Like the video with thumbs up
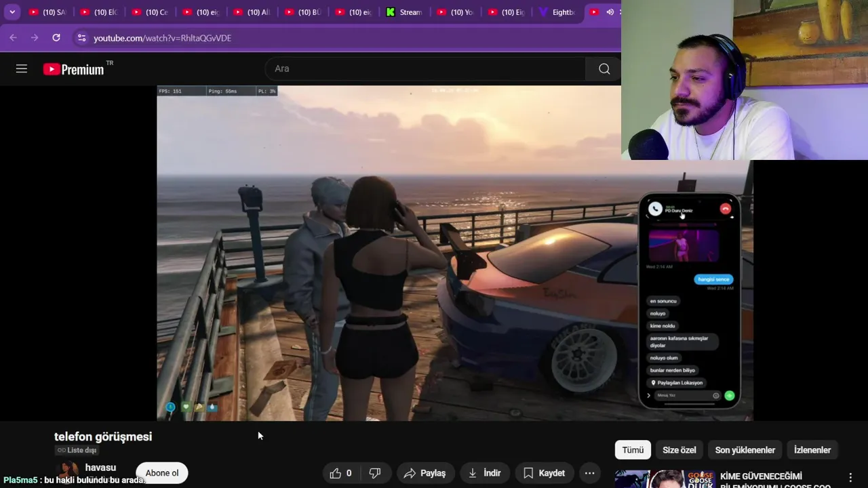This screenshot has width=868, height=488. [341, 473]
